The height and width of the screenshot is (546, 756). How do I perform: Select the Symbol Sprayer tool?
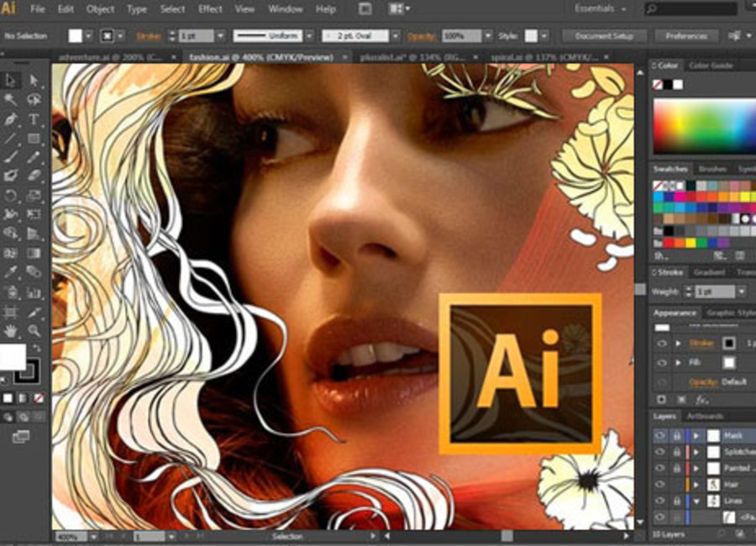[11, 292]
